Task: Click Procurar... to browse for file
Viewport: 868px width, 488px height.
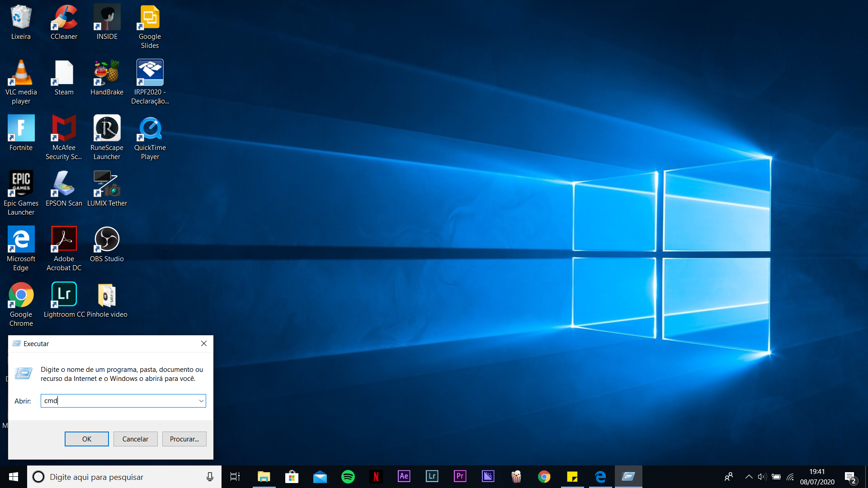Action: (x=184, y=439)
